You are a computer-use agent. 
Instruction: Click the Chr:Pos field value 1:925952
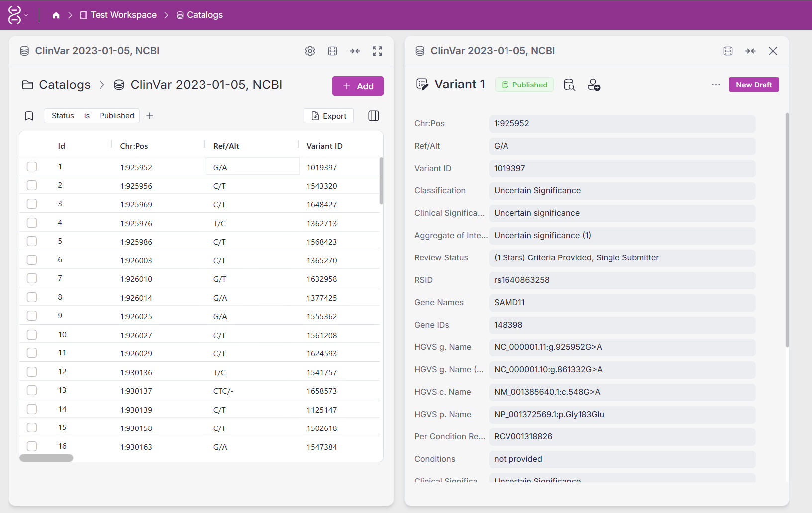coord(622,124)
